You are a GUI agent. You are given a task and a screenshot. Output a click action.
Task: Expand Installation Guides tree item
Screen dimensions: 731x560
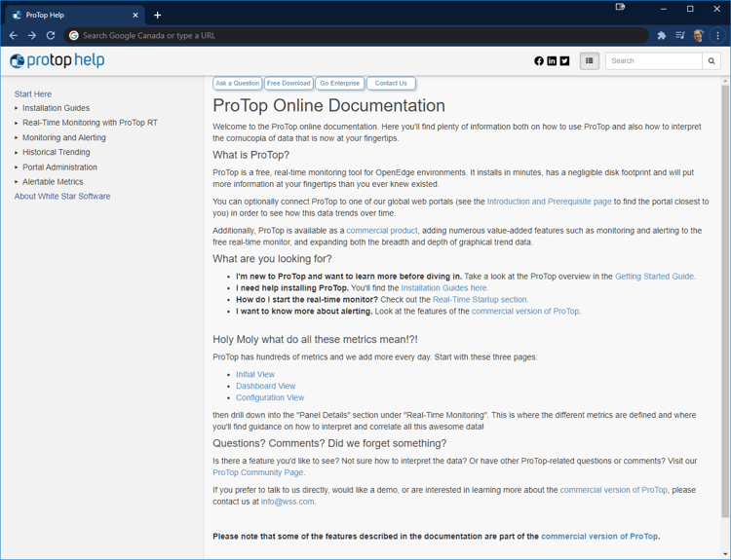(x=56, y=108)
